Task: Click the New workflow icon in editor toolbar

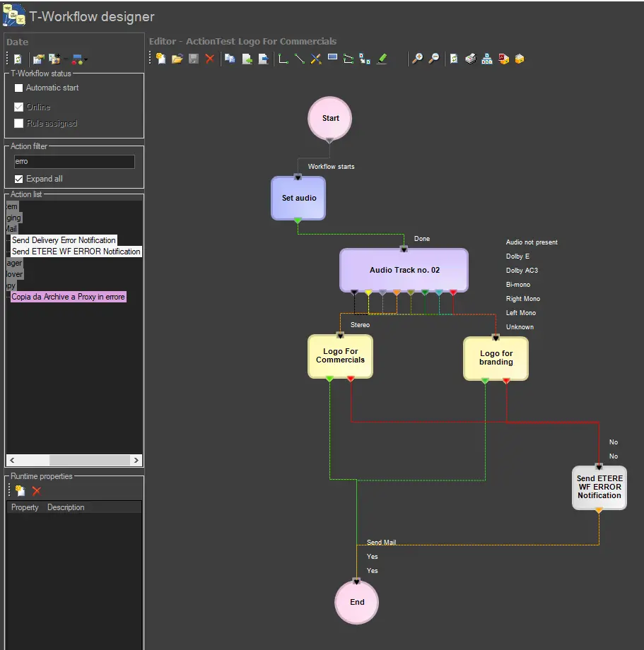Action: tap(161, 59)
